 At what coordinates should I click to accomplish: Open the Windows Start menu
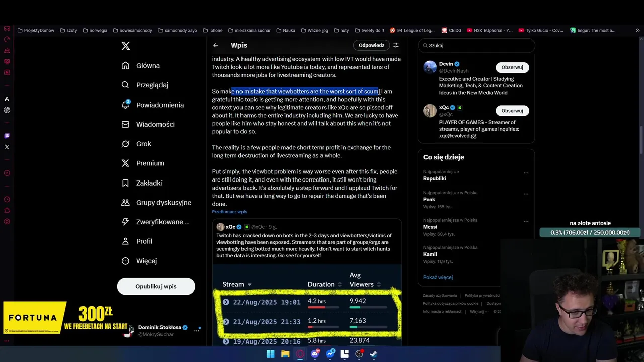coord(270,354)
